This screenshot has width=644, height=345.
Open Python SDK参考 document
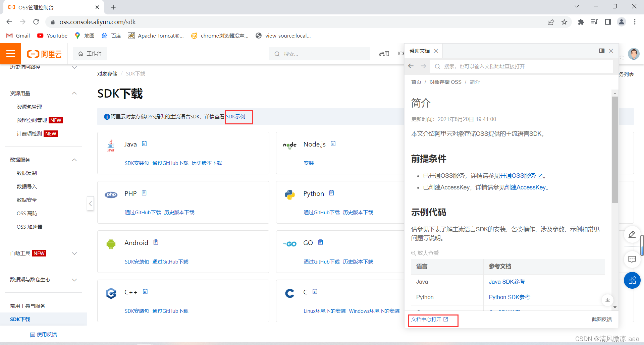(509, 297)
